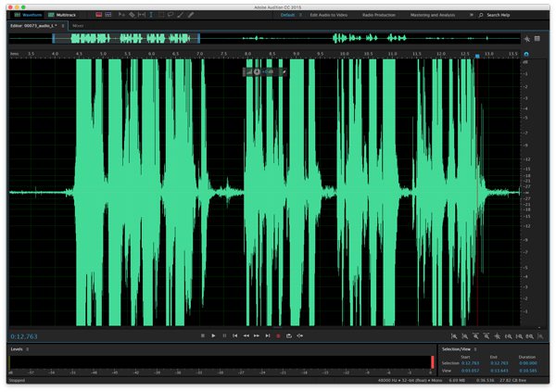Click the Fast Forward transport button
This screenshot has width=556, height=392.
coord(256,335)
